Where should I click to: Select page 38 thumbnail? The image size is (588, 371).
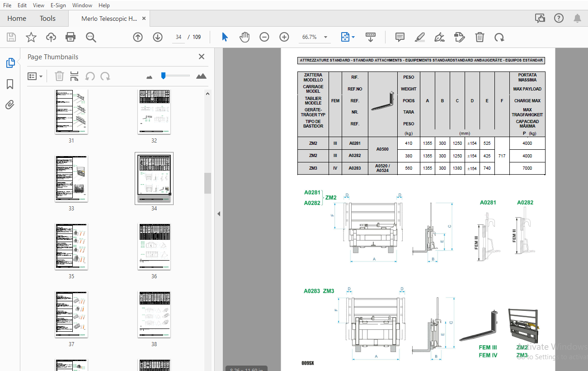coord(154,314)
